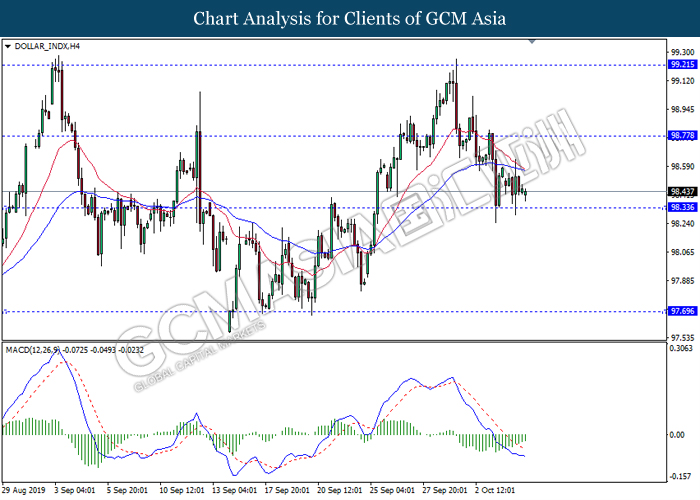
Task: Click the 97.535 price axis value
Action: pos(683,338)
